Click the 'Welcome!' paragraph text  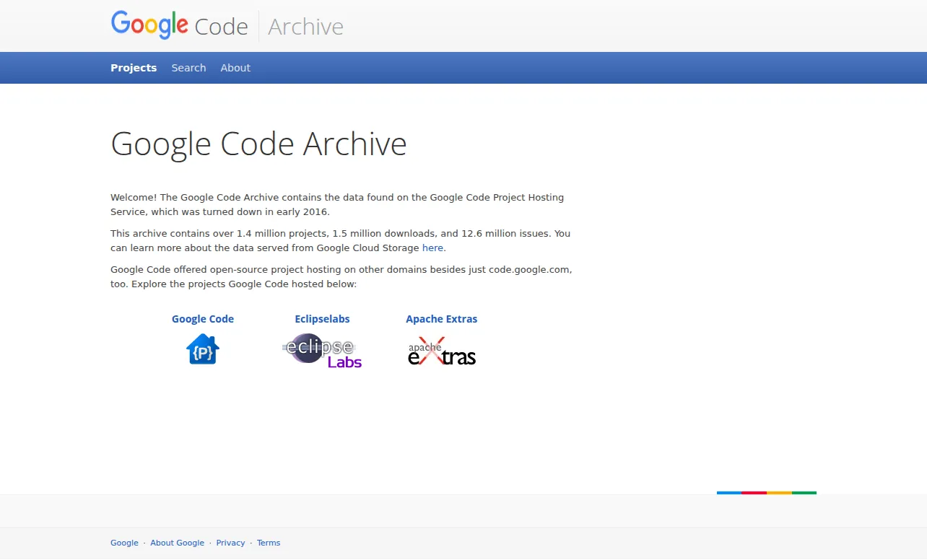click(x=337, y=204)
